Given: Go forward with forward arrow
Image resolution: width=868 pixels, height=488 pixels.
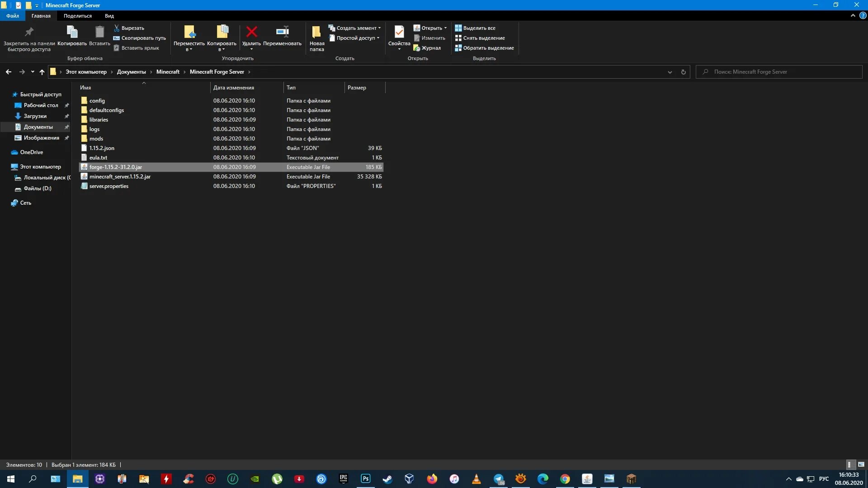Looking at the screenshot, I should tap(22, 72).
